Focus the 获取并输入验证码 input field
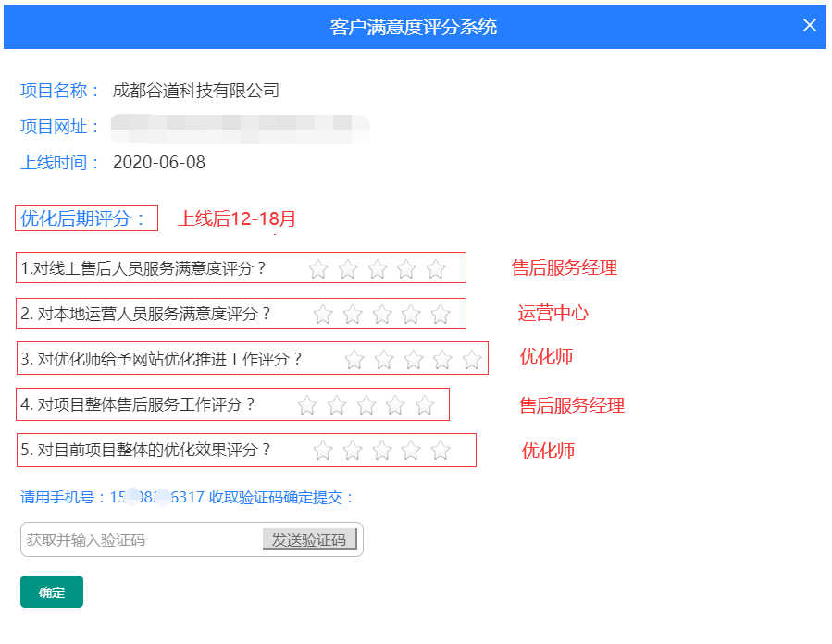The width and height of the screenshot is (832, 644). click(x=139, y=540)
